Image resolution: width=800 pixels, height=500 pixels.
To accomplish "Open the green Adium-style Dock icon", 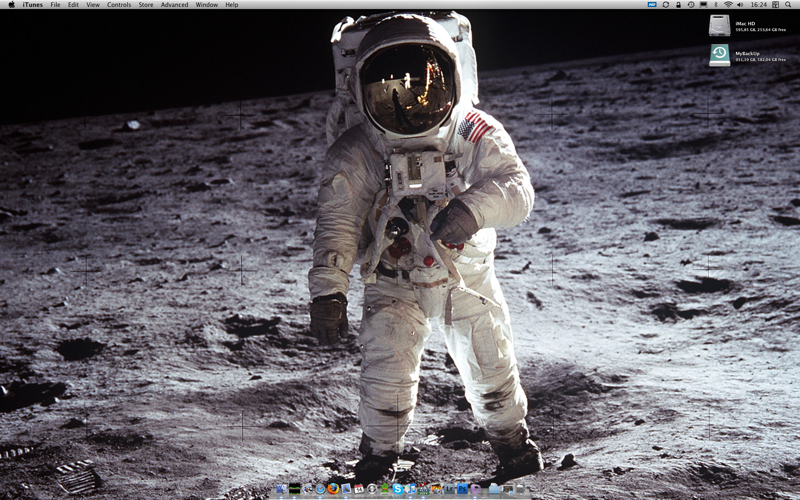I will tap(385, 489).
